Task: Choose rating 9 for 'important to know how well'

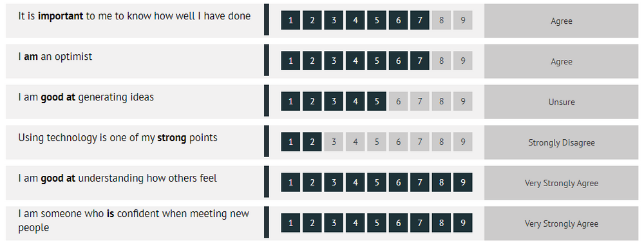Action: coord(463,20)
